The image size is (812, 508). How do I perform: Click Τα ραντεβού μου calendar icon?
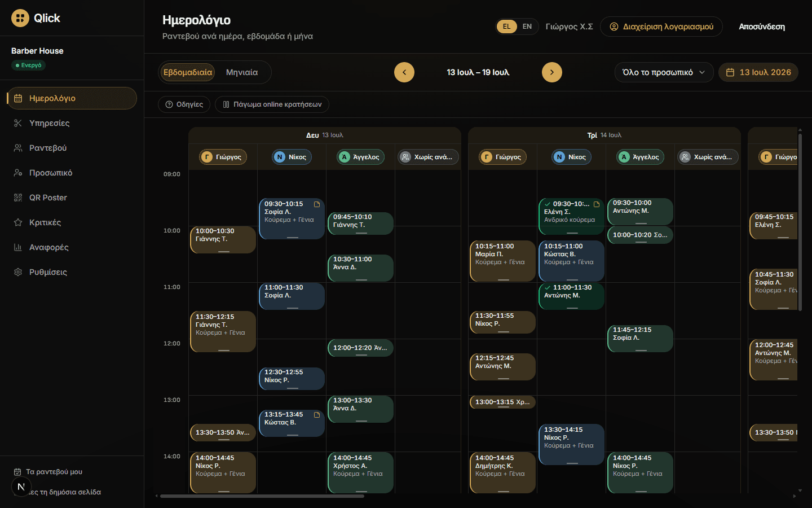(x=17, y=472)
